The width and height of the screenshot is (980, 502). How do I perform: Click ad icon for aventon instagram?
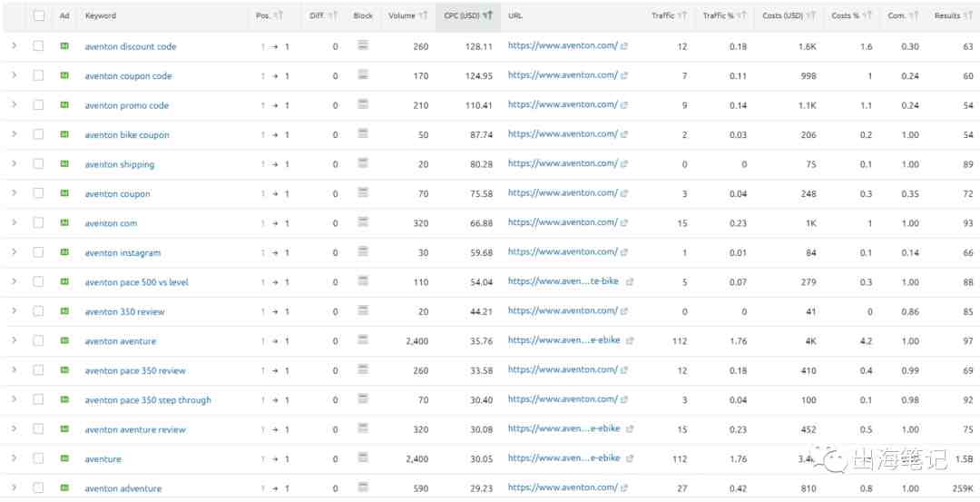[x=64, y=252]
